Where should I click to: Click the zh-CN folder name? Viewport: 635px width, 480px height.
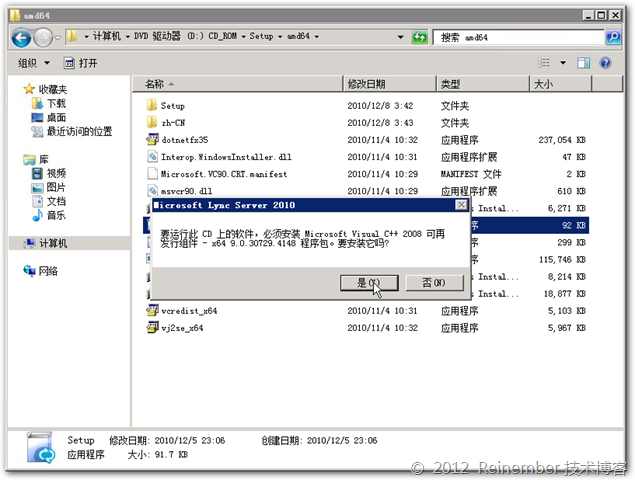173,123
